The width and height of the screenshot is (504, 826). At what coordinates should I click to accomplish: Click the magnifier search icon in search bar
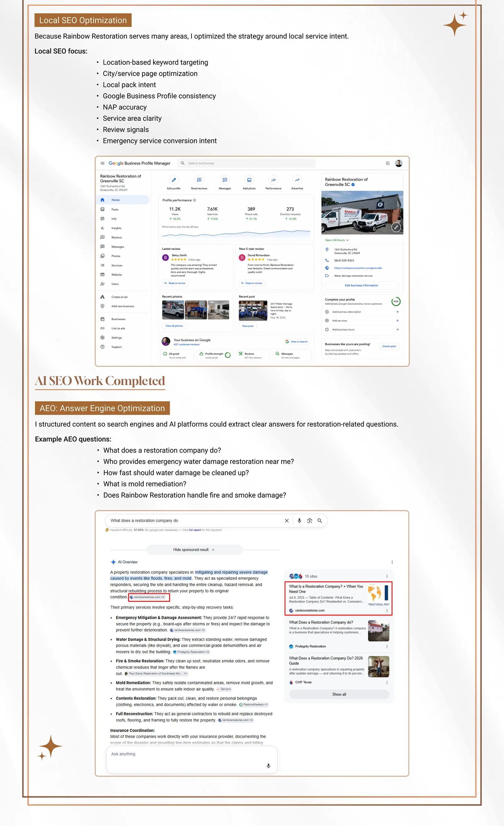click(320, 521)
